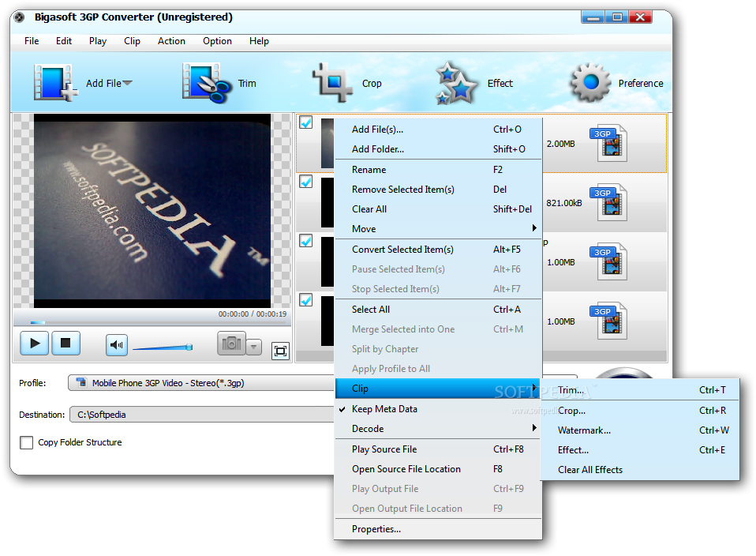Choose Add Folder... menu entry
Viewport: 756px width, 556px height.
click(x=438, y=149)
